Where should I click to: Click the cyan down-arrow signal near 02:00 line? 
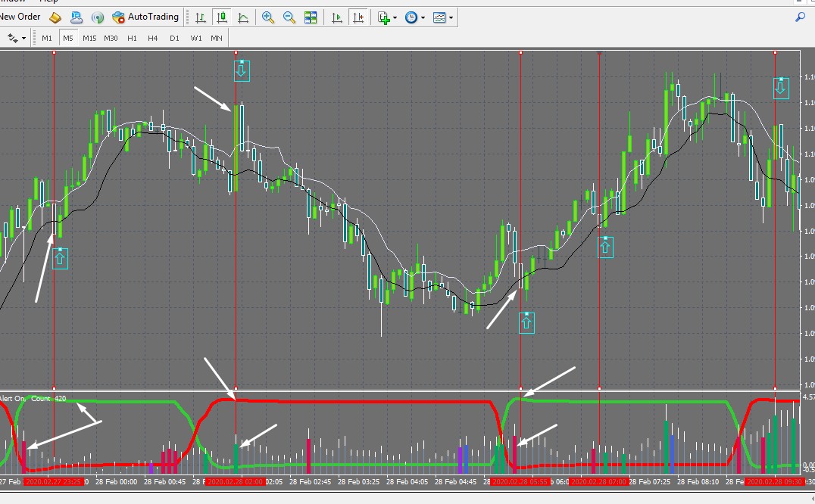coord(242,71)
